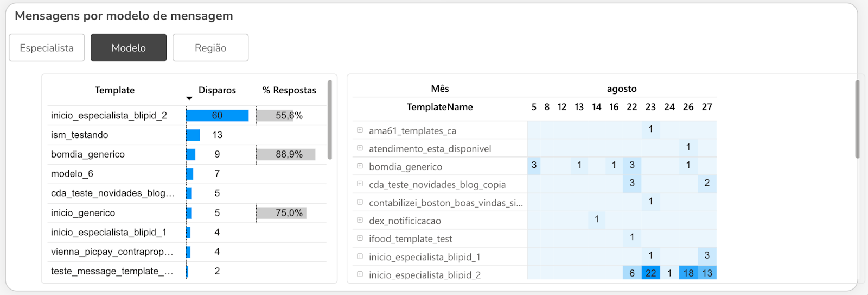Click the Mês header label
Screen dimensions: 868x295
tap(440, 89)
